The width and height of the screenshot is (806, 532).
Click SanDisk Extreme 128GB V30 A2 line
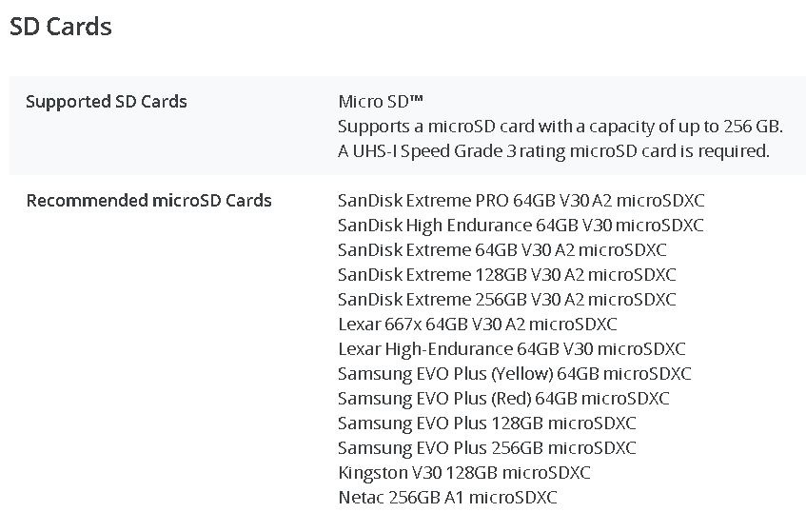pyautogui.click(x=507, y=274)
